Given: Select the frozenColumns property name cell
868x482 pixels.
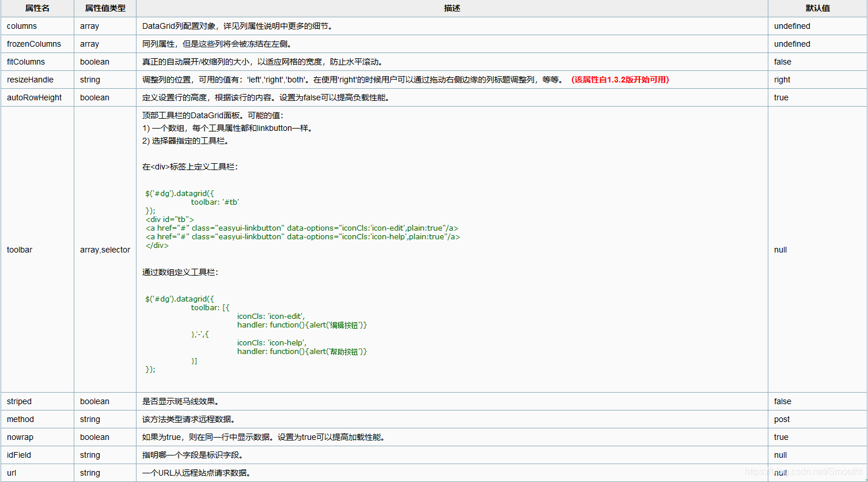Looking at the screenshot, I should (x=37, y=44).
